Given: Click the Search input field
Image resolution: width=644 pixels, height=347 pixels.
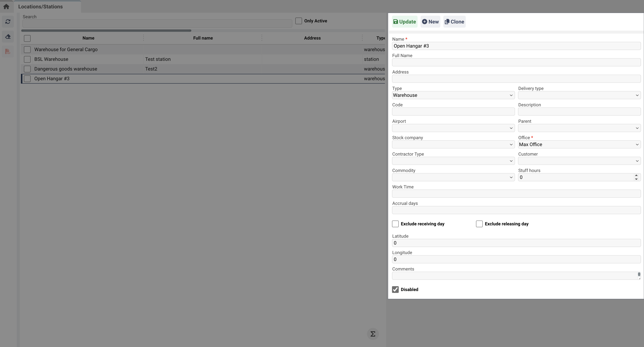Looking at the screenshot, I should (157, 24).
